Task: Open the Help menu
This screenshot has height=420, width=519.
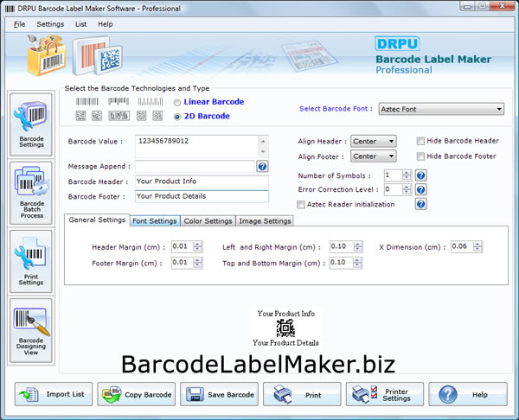Action: pyautogui.click(x=106, y=24)
